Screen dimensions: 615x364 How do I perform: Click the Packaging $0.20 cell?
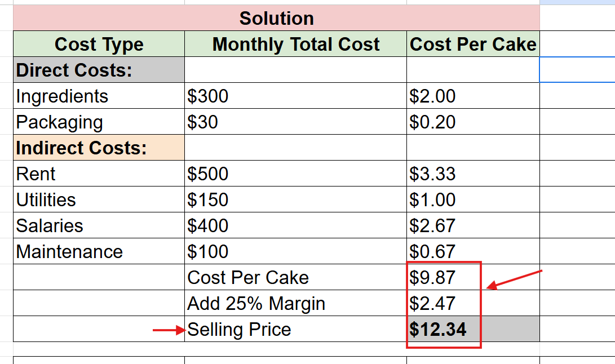click(473, 122)
